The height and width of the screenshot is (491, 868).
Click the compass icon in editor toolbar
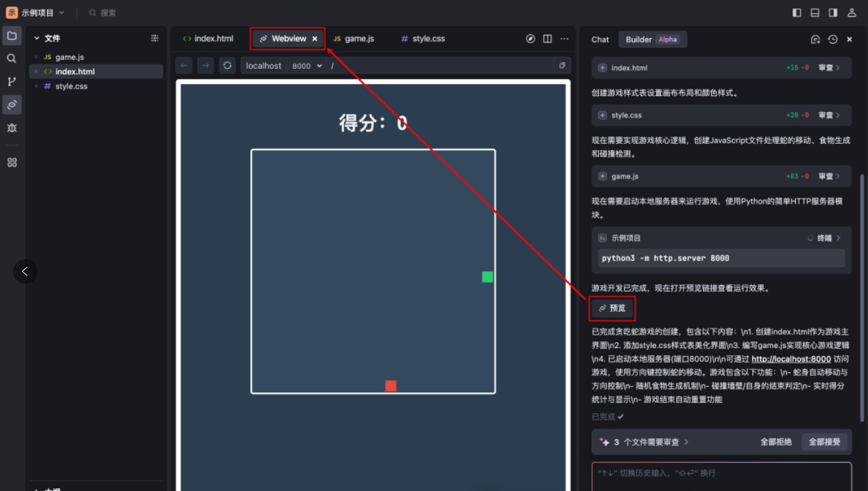coord(531,39)
